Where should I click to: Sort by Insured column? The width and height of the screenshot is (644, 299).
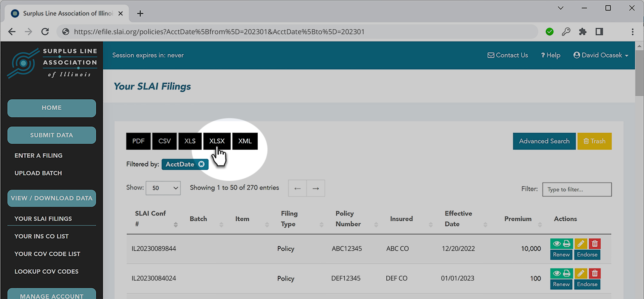point(430,225)
